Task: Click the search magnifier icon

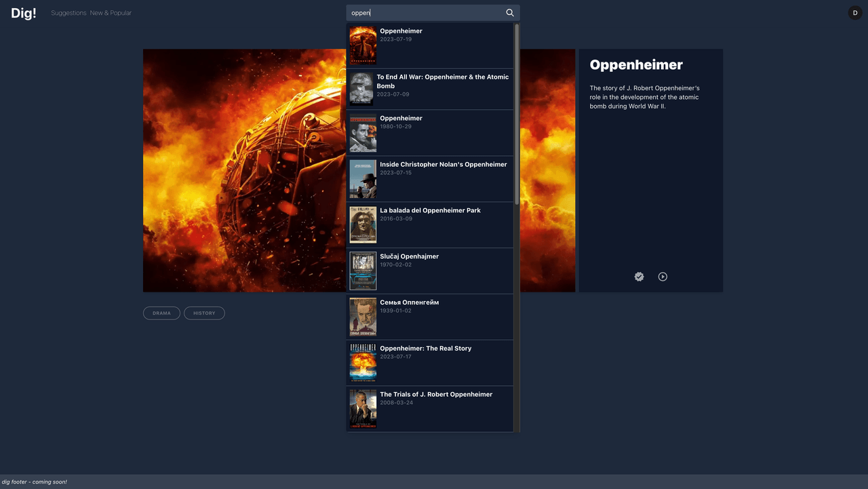Action: [510, 13]
